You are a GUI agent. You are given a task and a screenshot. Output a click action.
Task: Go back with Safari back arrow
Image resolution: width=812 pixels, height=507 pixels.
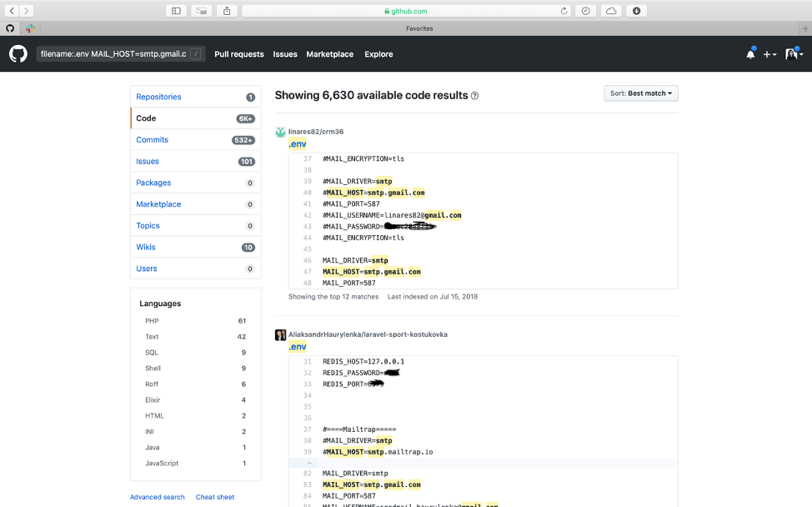pyautogui.click(x=13, y=11)
